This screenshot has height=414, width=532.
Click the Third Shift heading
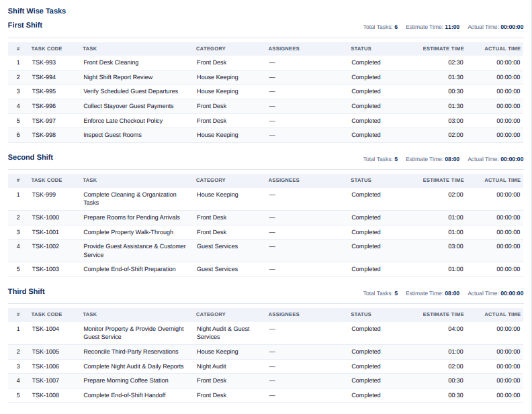click(x=26, y=291)
